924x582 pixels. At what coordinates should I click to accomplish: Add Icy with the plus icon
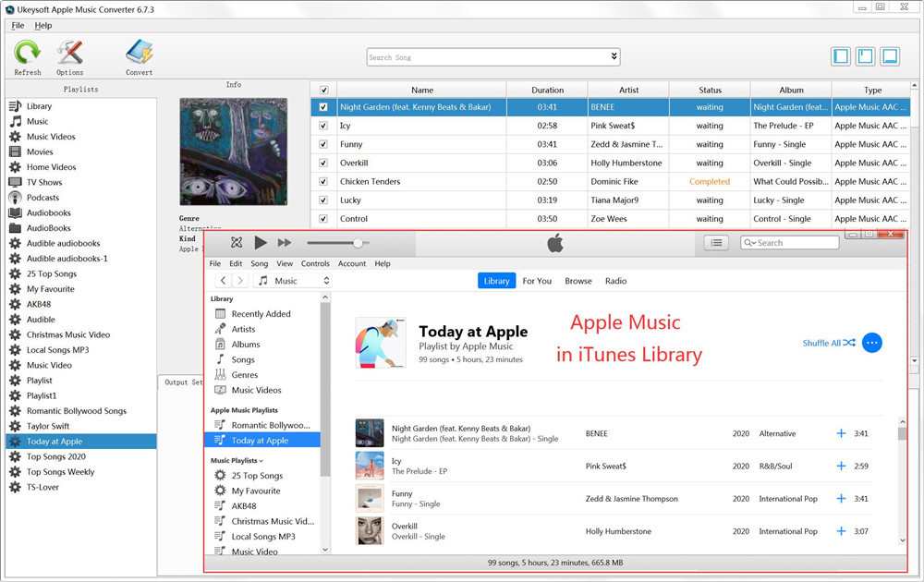(841, 466)
